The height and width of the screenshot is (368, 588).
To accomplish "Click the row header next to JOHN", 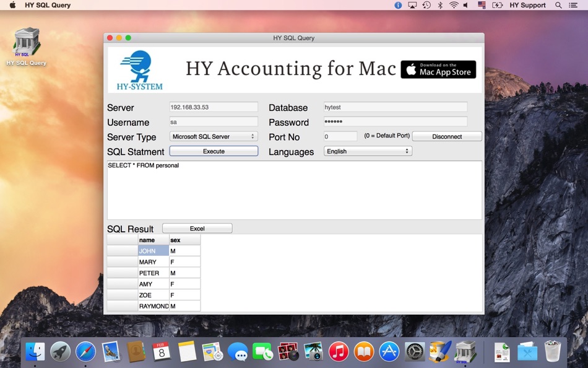I will 123,251.
